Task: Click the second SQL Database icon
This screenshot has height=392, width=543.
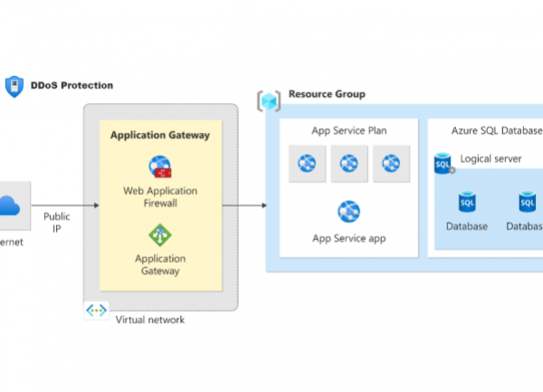Action: [x=527, y=201]
